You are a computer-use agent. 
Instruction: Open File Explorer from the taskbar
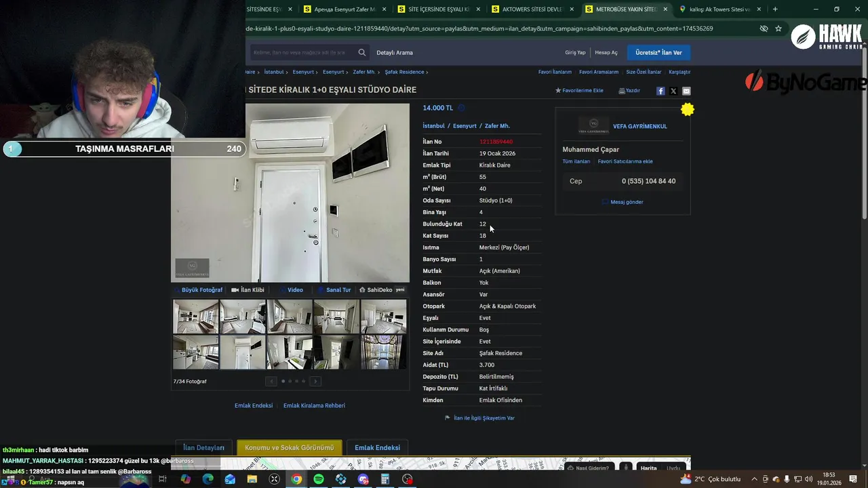252,479
